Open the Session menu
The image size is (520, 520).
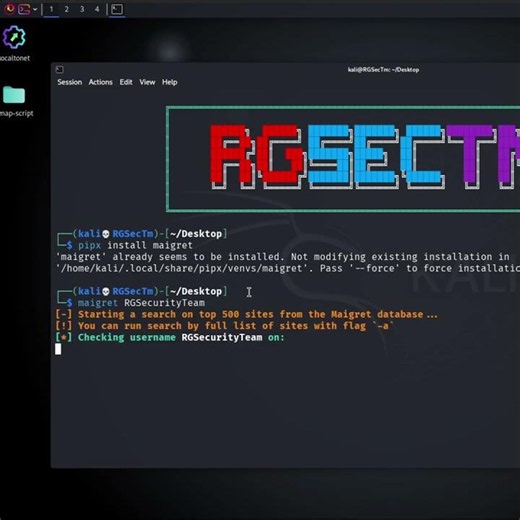[69, 82]
